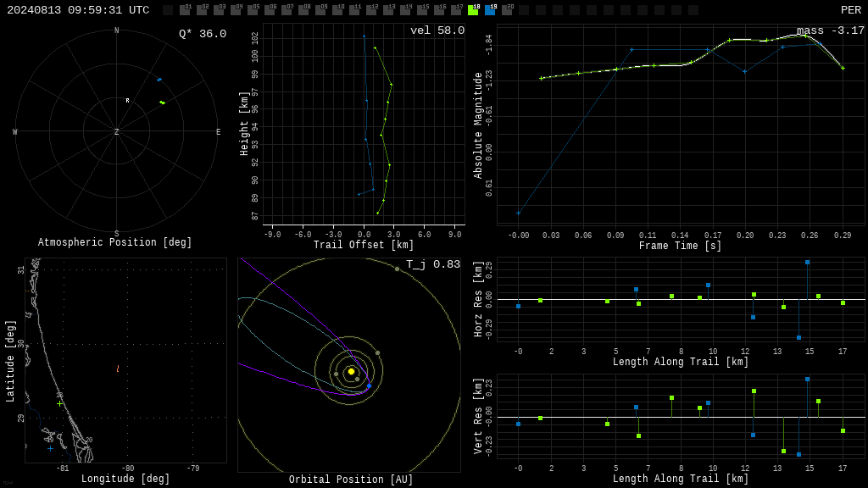The width and height of the screenshot is (868, 488).
Task: Click the station 01 indicator box
Action: click(185, 10)
